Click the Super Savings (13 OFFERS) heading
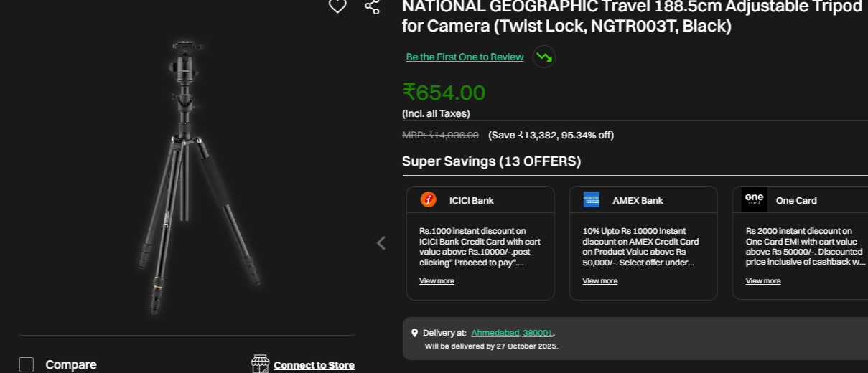Screen dimensions: 868x373 pos(491,161)
